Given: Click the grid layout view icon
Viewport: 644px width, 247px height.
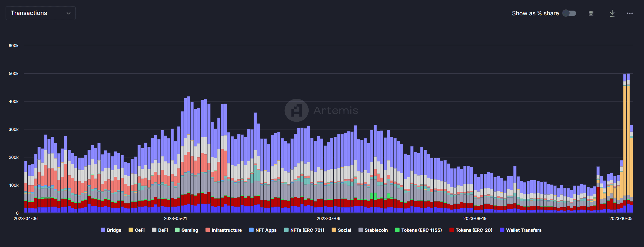Looking at the screenshot, I should click(x=591, y=13).
